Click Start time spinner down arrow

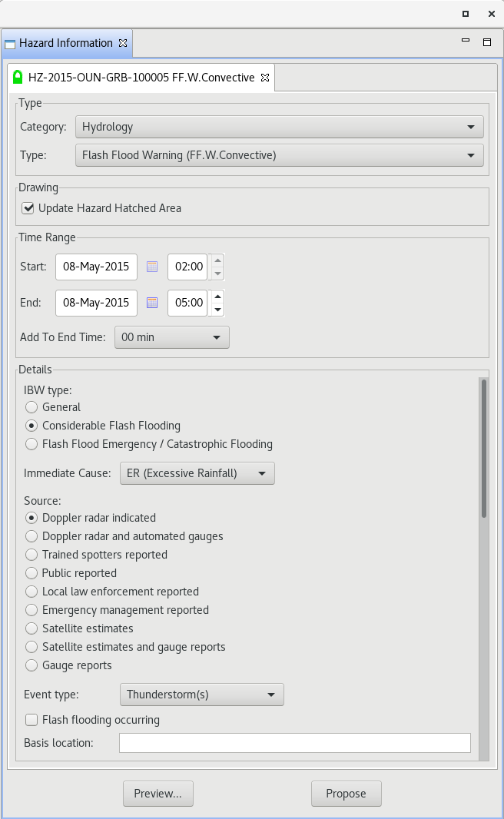217,274
